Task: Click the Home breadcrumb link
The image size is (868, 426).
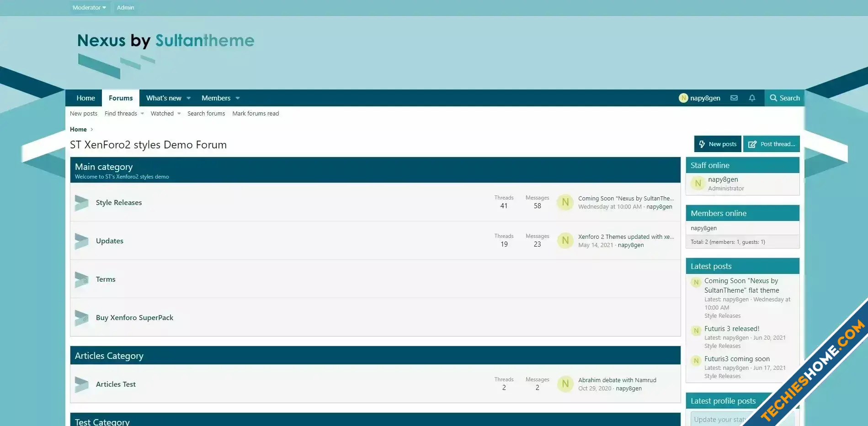Action: (78, 130)
